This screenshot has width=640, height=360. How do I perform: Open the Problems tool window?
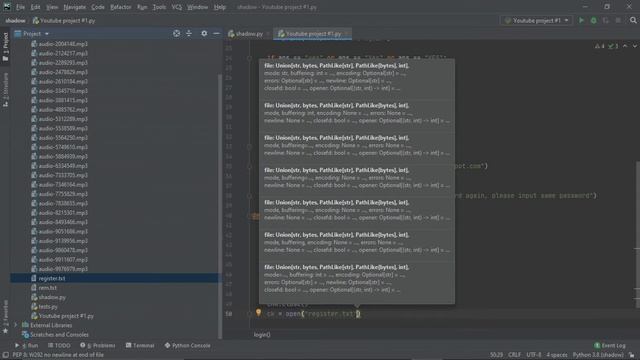coord(98,345)
